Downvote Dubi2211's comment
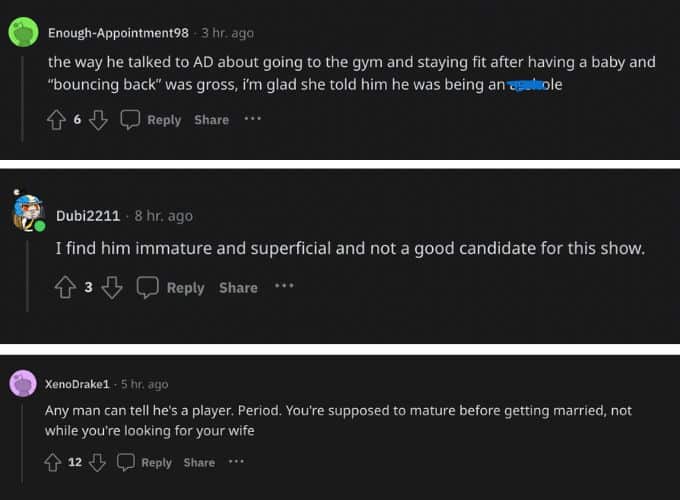 click(x=112, y=288)
